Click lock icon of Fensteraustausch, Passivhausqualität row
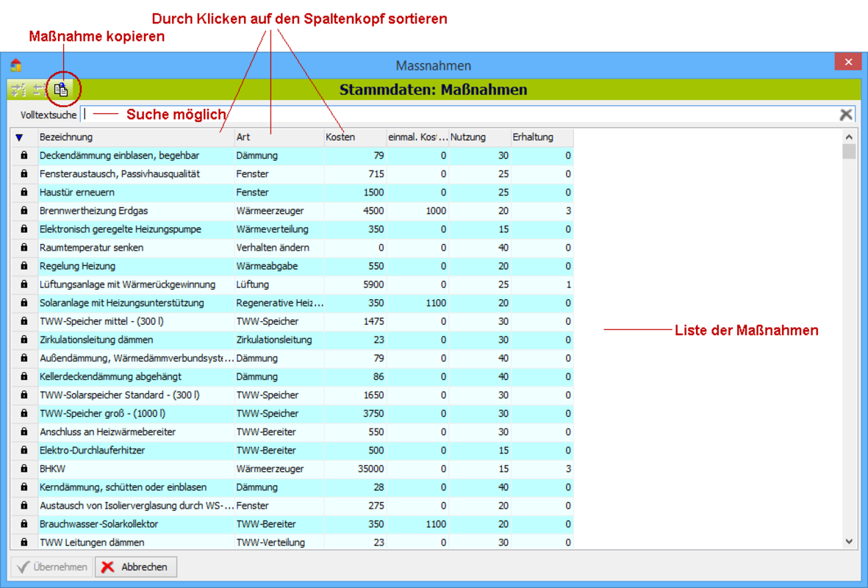This screenshot has height=588, width=868. tap(24, 174)
